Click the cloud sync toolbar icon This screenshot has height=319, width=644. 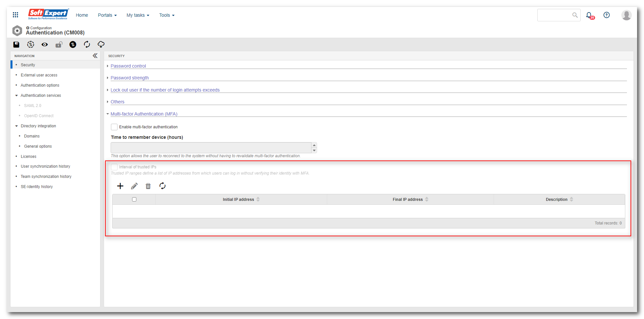[101, 44]
